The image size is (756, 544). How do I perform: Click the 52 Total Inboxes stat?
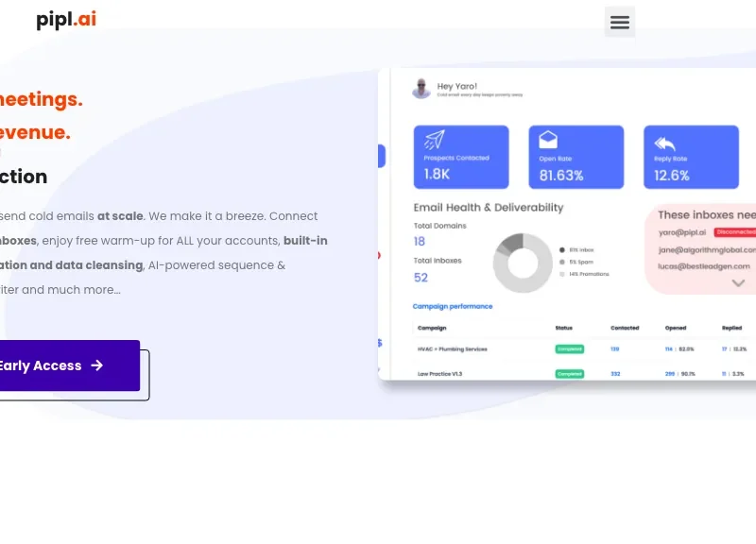(420, 278)
